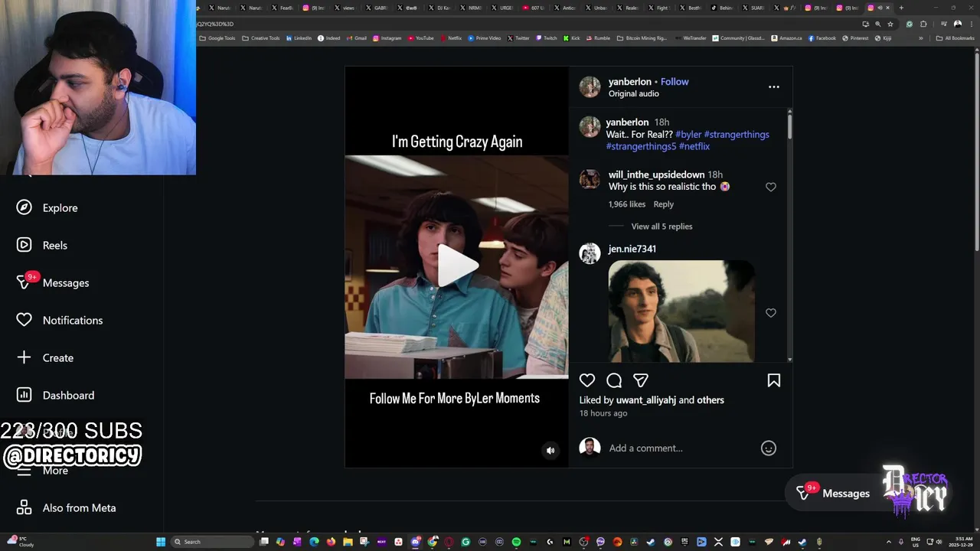This screenshot has height=551, width=980.
Task: Click Create in the sidebar
Action: click(45, 358)
